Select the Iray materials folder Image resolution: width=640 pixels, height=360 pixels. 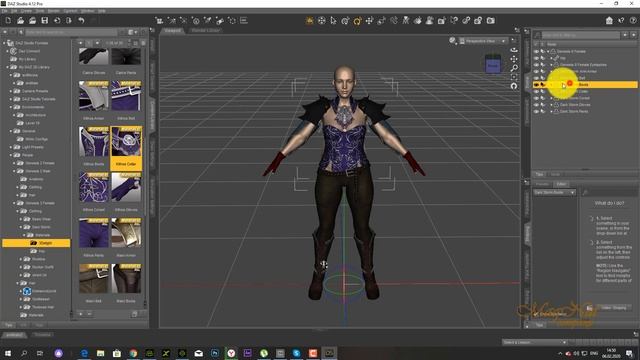(41, 251)
